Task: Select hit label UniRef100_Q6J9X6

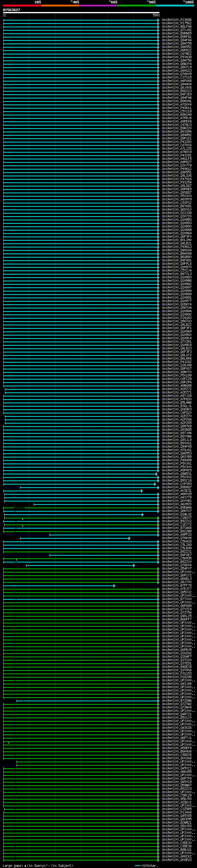Action: pyautogui.click(x=176, y=88)
